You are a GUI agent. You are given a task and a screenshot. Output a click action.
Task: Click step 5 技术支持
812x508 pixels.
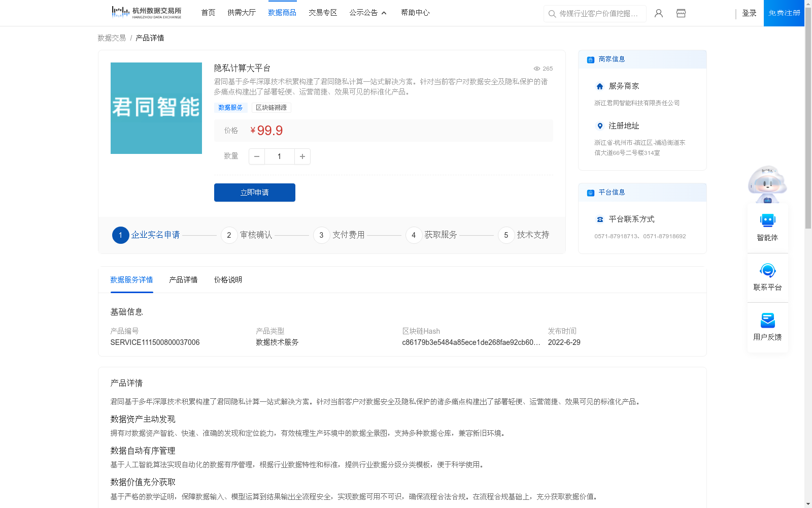[524, 235]
